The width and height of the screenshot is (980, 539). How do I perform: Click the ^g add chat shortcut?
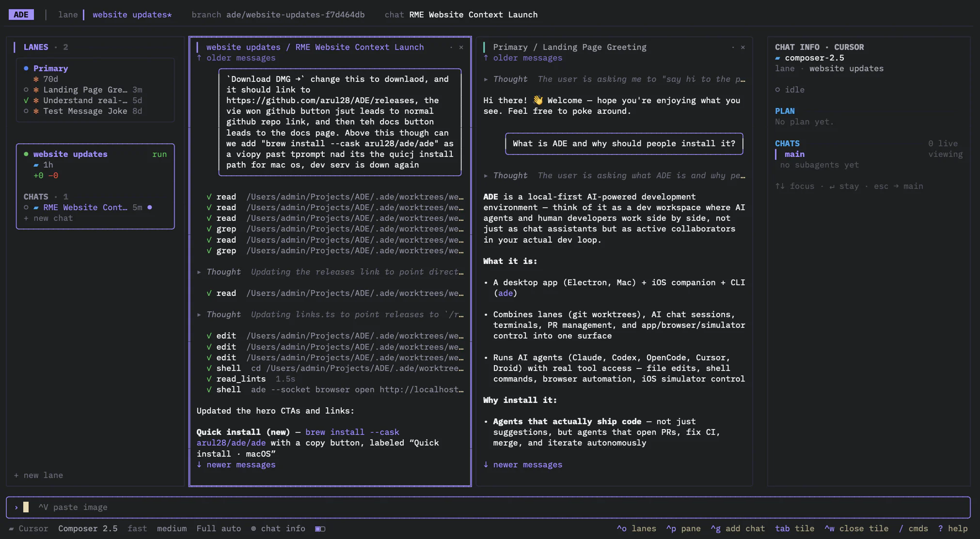[738, 528]
